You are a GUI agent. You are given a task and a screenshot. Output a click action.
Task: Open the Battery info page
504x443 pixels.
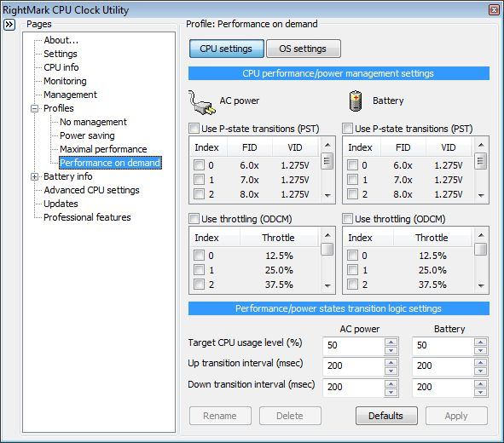click(x=68, y=176)
